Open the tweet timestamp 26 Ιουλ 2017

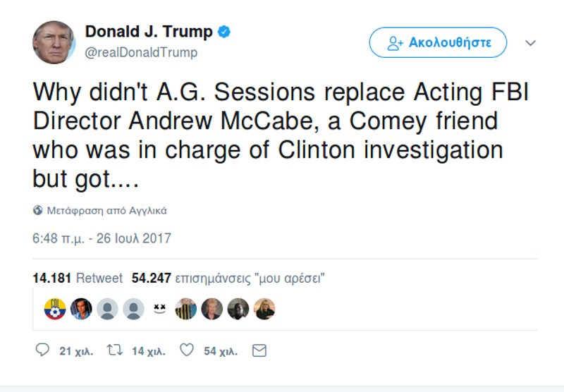point(102,238)
